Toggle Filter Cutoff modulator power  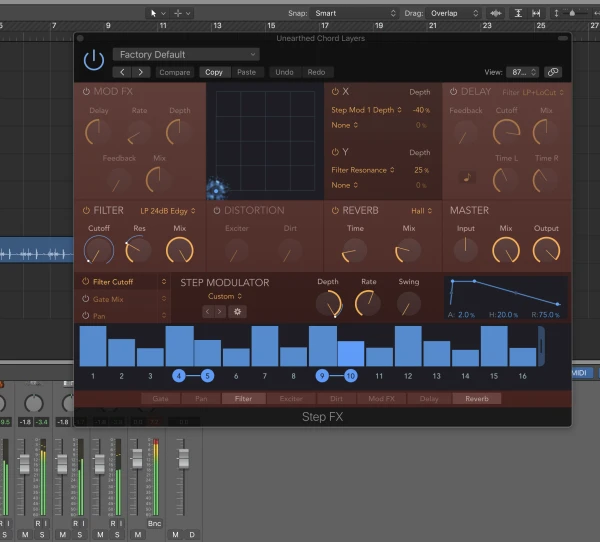pyautogui.click(x=85, y=282)
